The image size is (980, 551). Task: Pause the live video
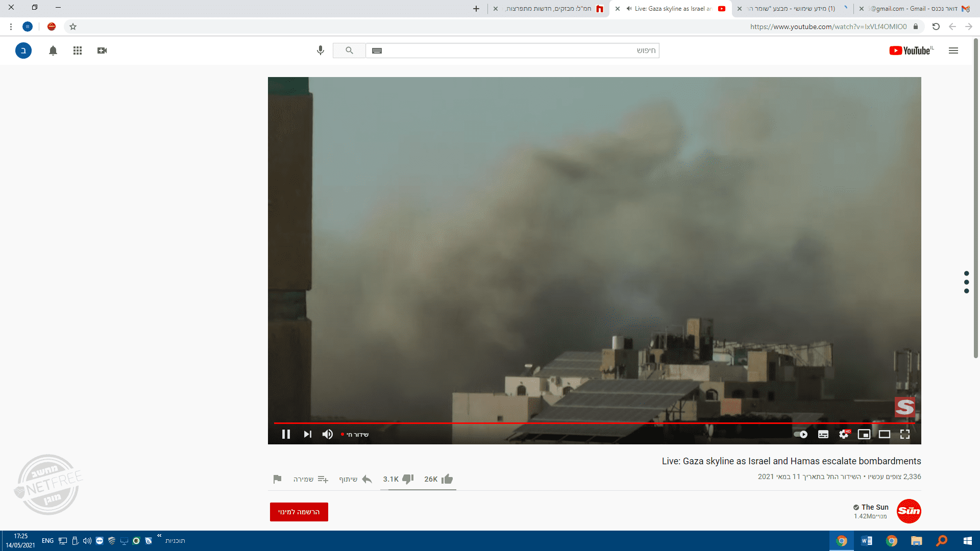tap(286, 434)
